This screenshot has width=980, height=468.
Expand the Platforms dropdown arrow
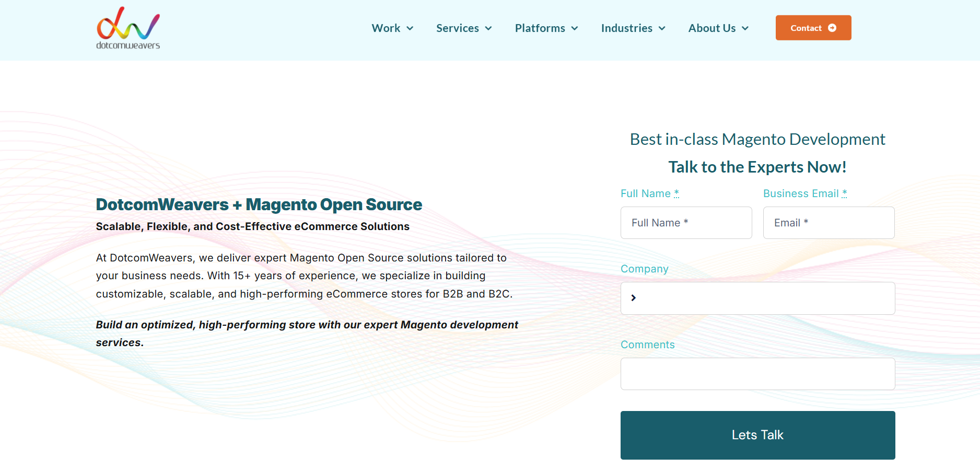point(575,28)
